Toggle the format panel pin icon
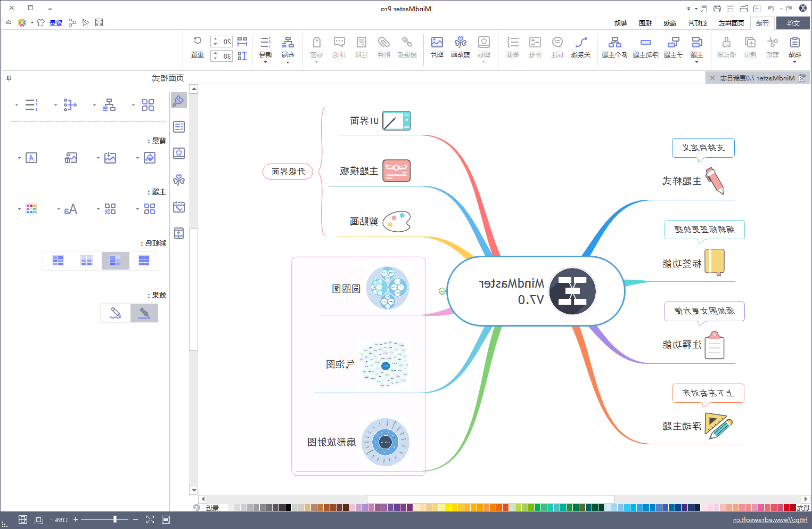The height and width of the screenshot is (529, 812). click(9, 78)
